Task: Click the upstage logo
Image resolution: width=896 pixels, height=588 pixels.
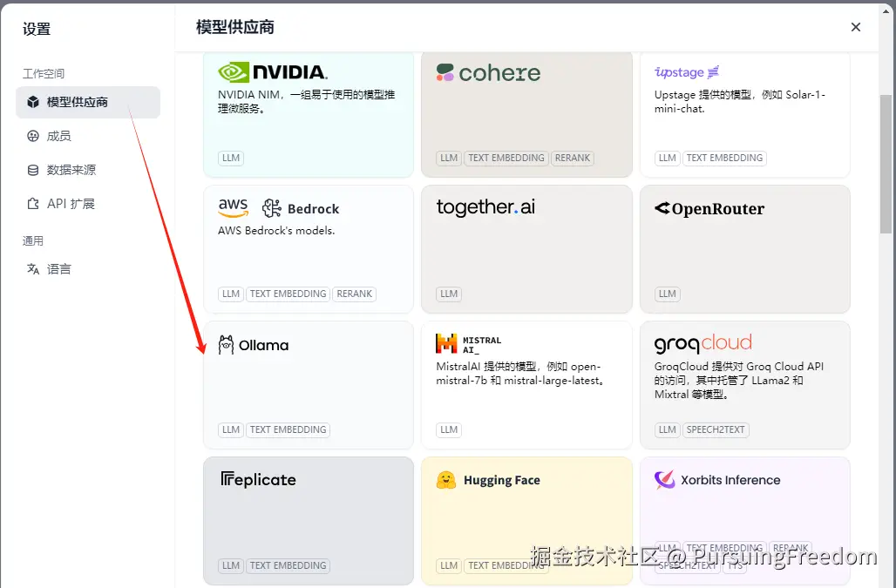Action: (686, 72)
